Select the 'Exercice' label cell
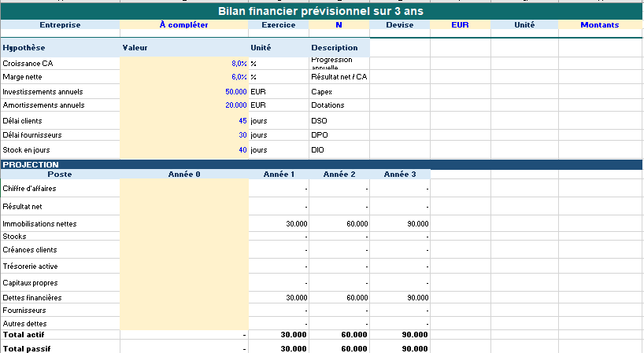Image resolution: width=644 pixels, height=353 pixels. coord(279,24)
